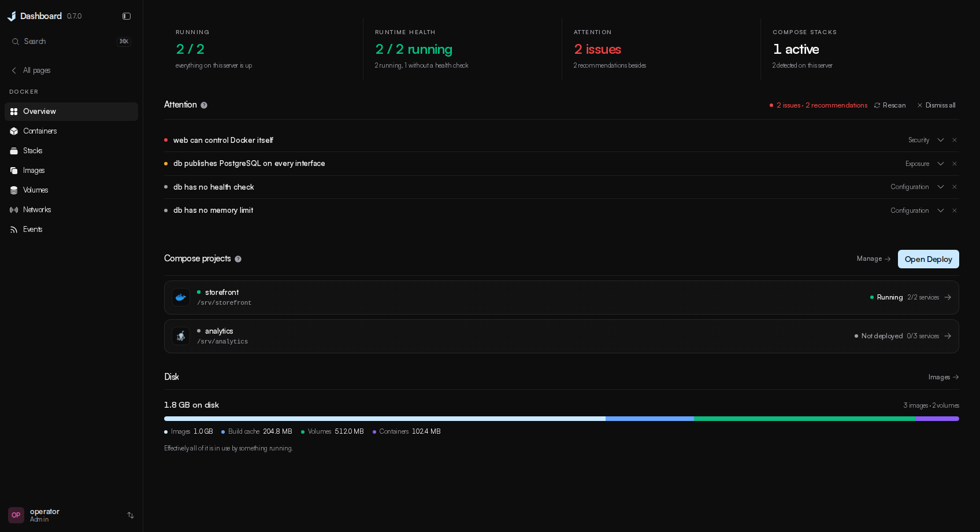Expand the 'web can control Docker itself' row
This screenshot has width=980, height=532.
[x=941, y=140]
